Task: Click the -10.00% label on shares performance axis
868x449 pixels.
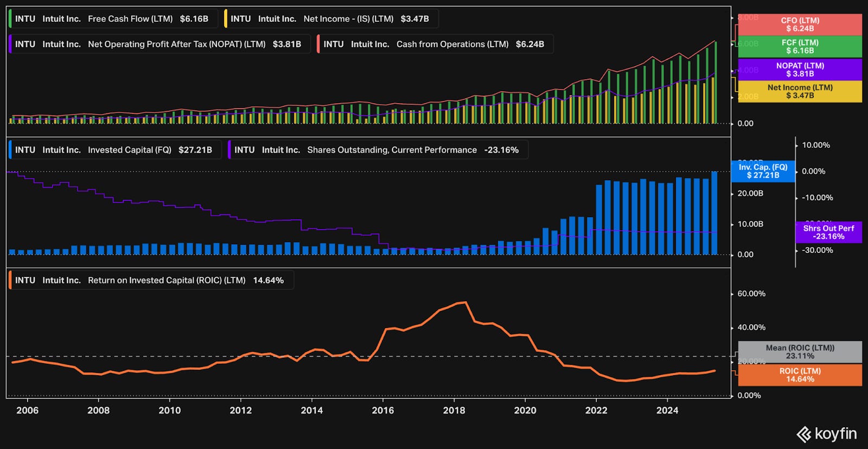Action: click(x=818, y=198)
